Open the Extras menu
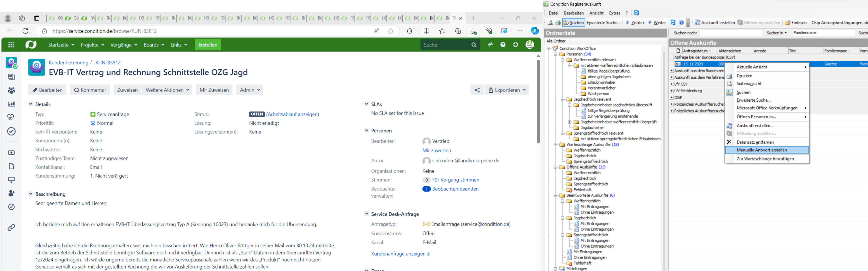868x271 pixels. 614,13
